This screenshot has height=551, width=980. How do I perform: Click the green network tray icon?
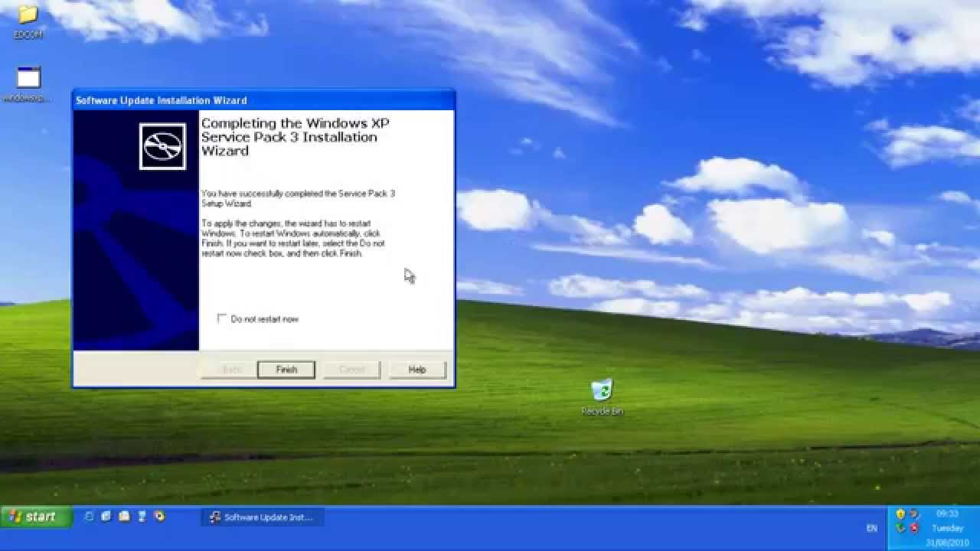tap(900, 528)
